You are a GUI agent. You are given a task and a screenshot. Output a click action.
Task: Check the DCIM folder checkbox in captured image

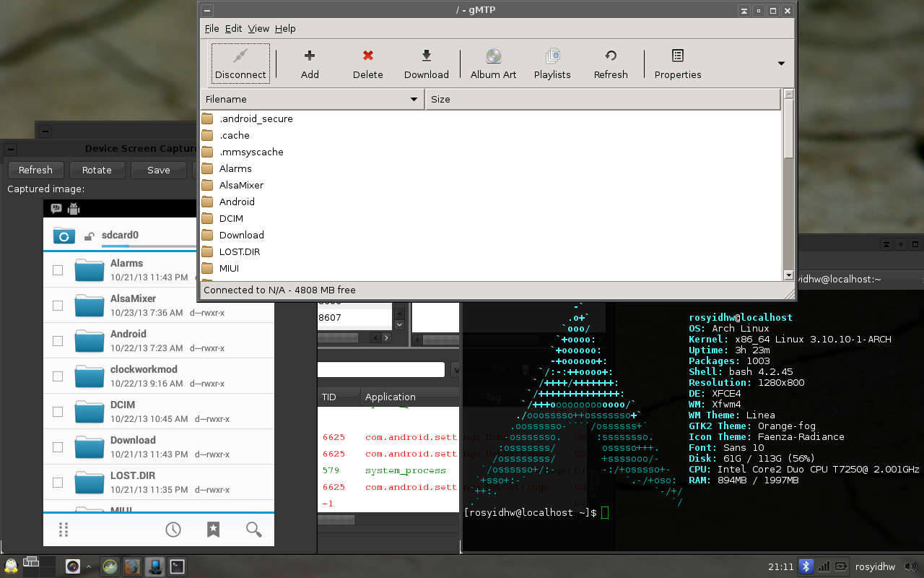[x=58, y=412]
